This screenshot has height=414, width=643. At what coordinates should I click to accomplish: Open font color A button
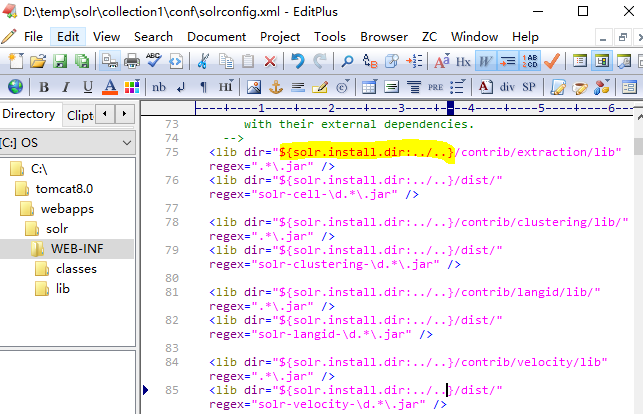coord(109,87)
